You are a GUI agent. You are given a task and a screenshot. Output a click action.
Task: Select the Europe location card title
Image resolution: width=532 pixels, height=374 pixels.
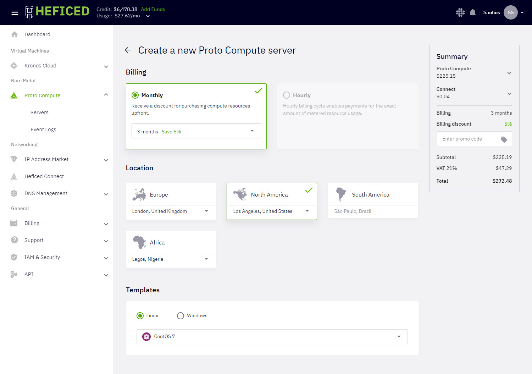click(x=159, y=195)
